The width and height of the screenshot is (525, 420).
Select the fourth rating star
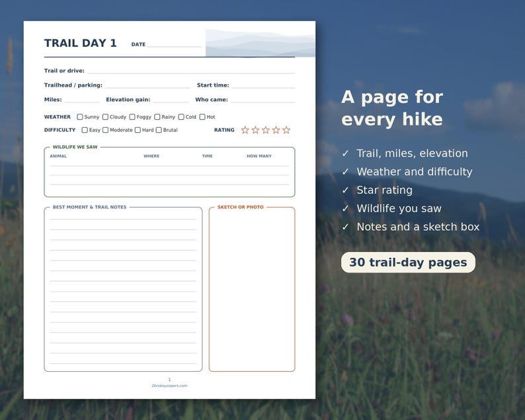click(276, 130)
